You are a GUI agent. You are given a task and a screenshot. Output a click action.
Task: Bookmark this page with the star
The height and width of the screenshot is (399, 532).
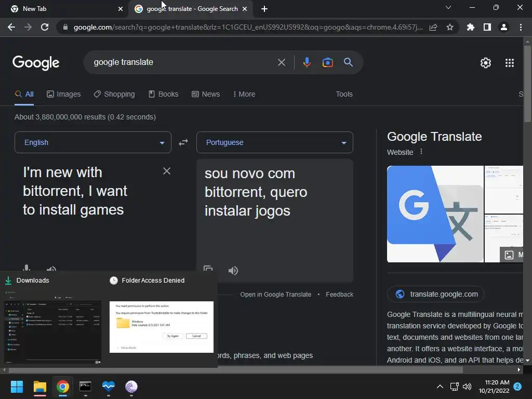point(450,27)
